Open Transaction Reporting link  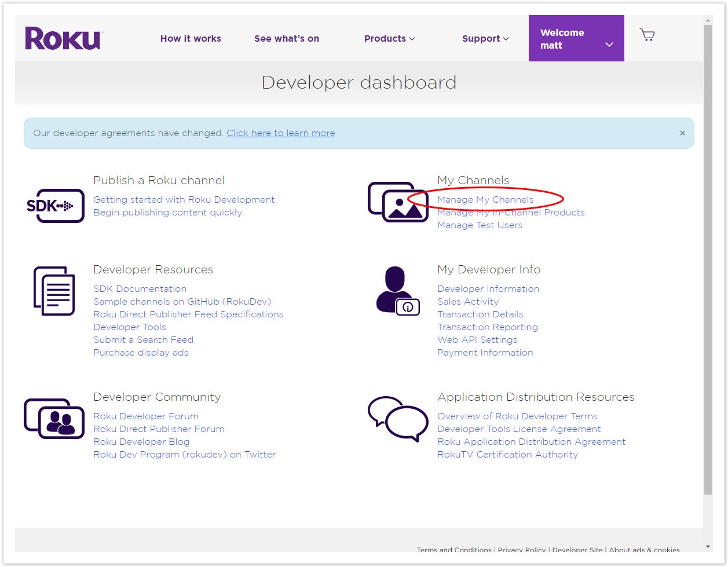pyautogui.click(x=488, y=327)
